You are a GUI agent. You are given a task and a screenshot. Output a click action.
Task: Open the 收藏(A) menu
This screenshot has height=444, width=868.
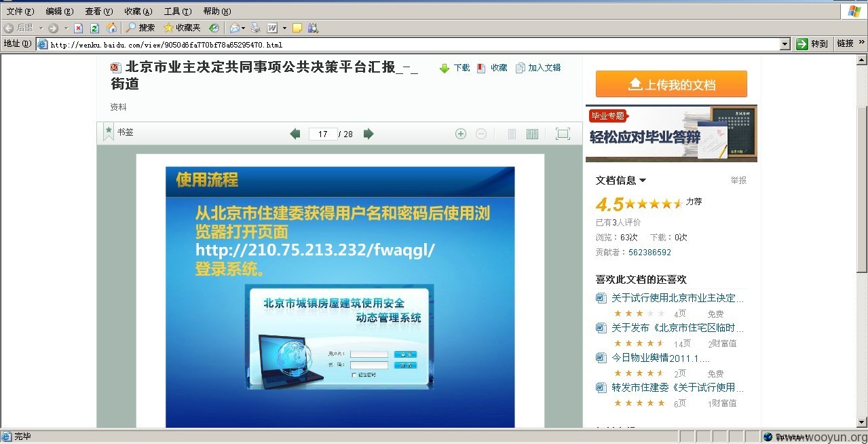[138, 12]
